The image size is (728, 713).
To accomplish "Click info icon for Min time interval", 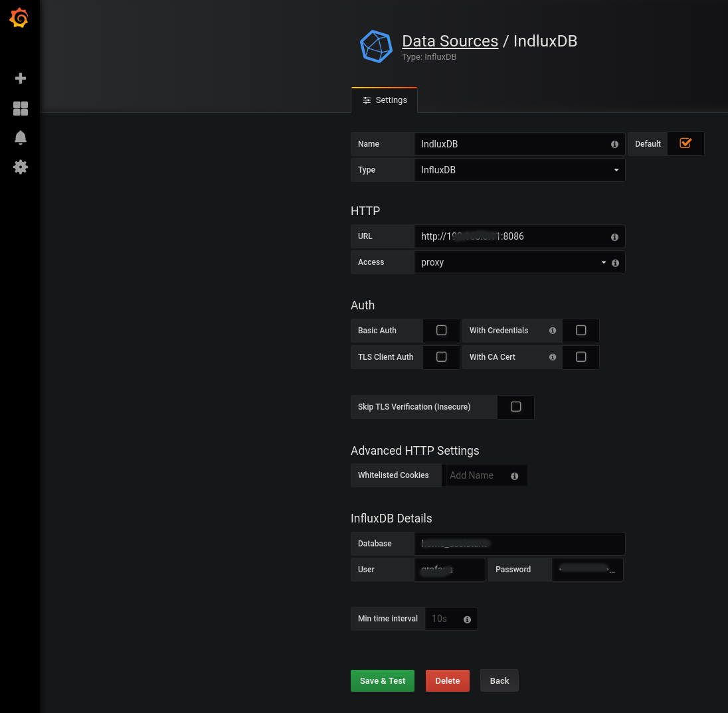I will click(x=467, y=619).
